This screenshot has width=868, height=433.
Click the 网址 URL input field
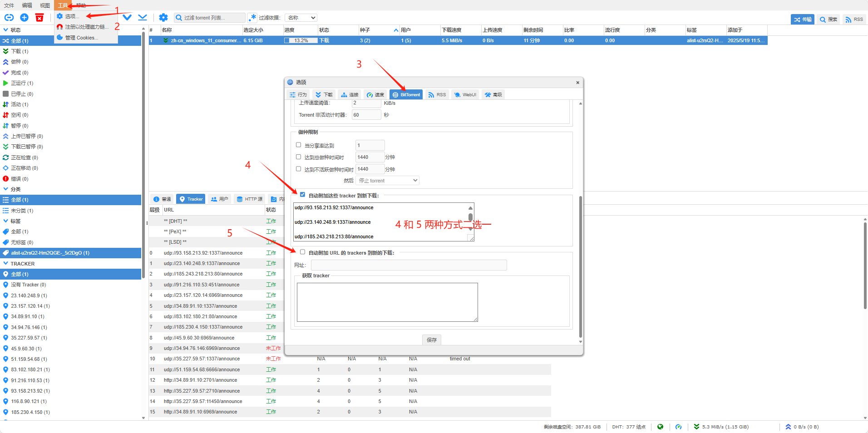point(409,265)
